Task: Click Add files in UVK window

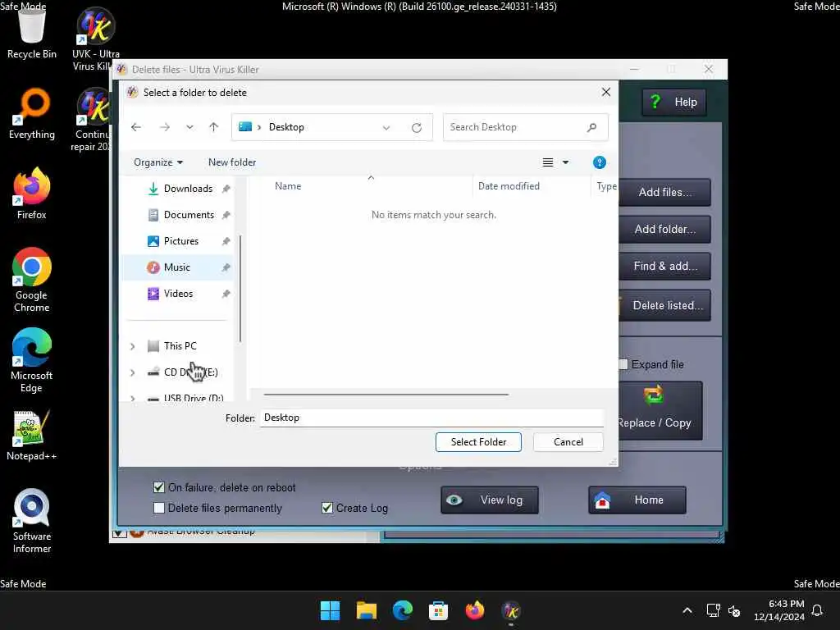Action: [664, 192]
